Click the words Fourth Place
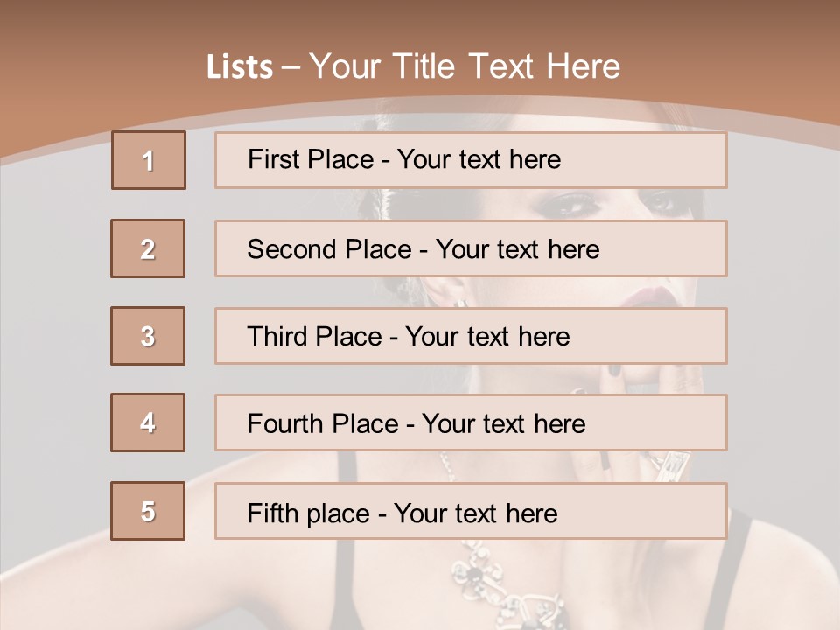Image resolution: width=840 pixels, height=630 pixels. [323, 423]
